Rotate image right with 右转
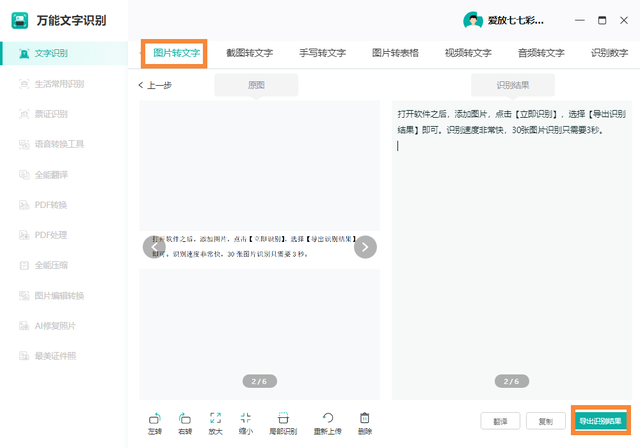Screen dimensions: 640x448 pos(185,424)
